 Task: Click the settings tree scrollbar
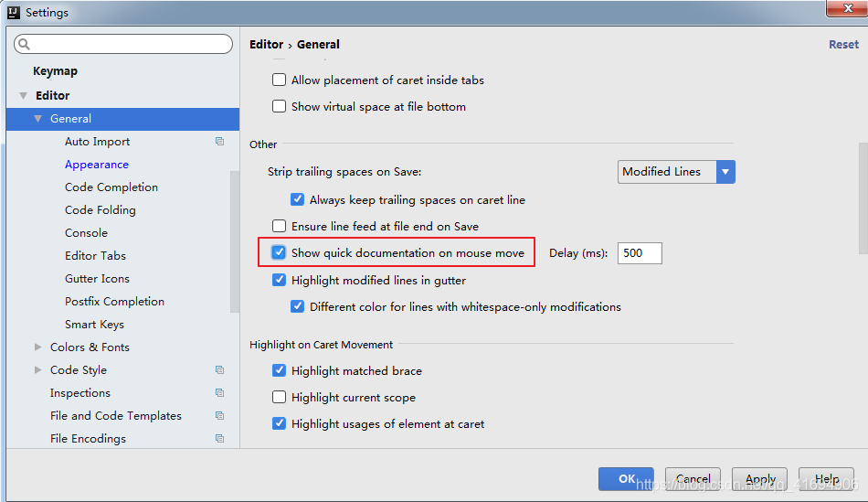(x=235, y=241)
